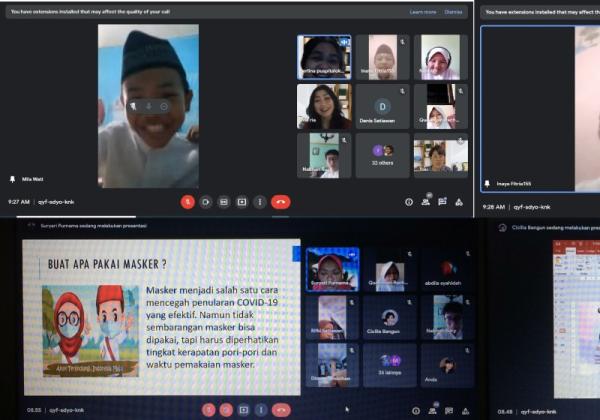Click the Cicilia Bangun presentation notice at right
Viewport: 600px width, 420px height.
(556, 228)
